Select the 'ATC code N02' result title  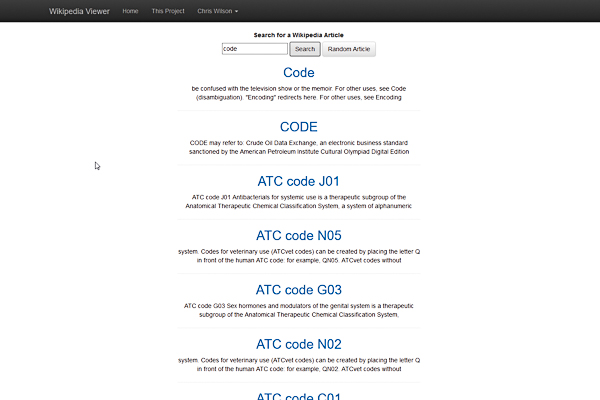[299, 344]
